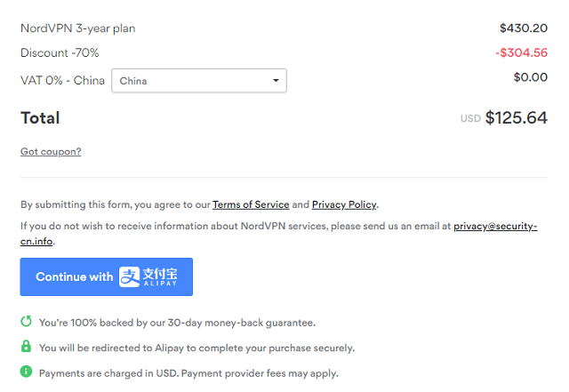
Task: Open the Privacy Policy link
Action: [344, 204]
